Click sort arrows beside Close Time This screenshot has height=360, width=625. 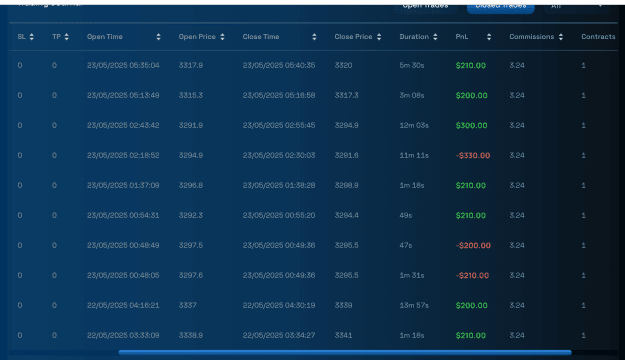(x=314, y=37)
